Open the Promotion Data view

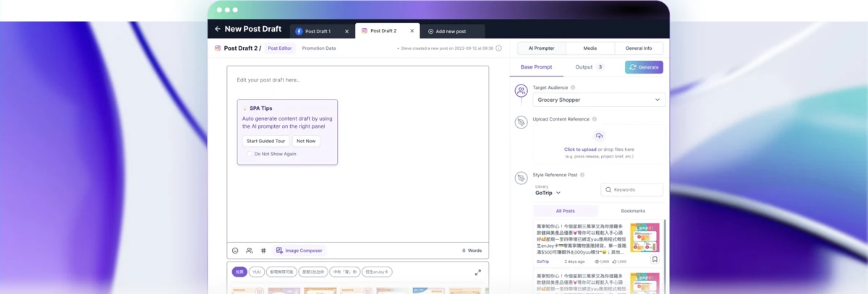[319, 48]
